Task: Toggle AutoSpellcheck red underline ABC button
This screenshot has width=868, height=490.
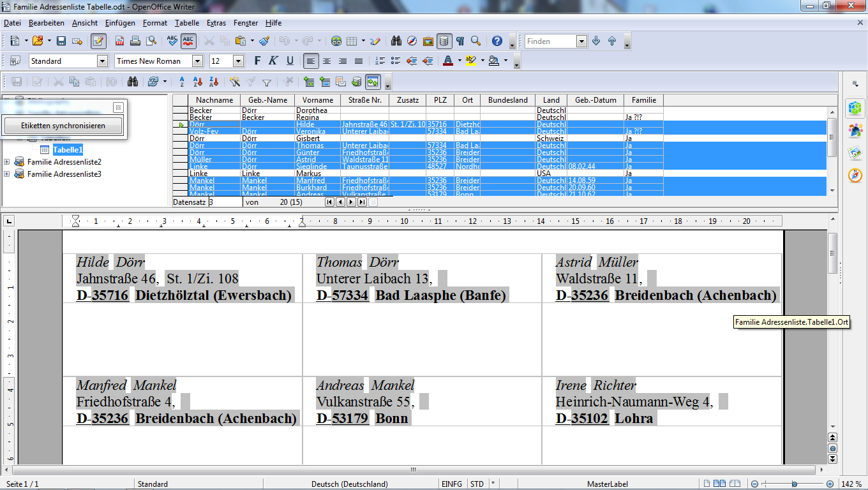Action: pos(188,41)
